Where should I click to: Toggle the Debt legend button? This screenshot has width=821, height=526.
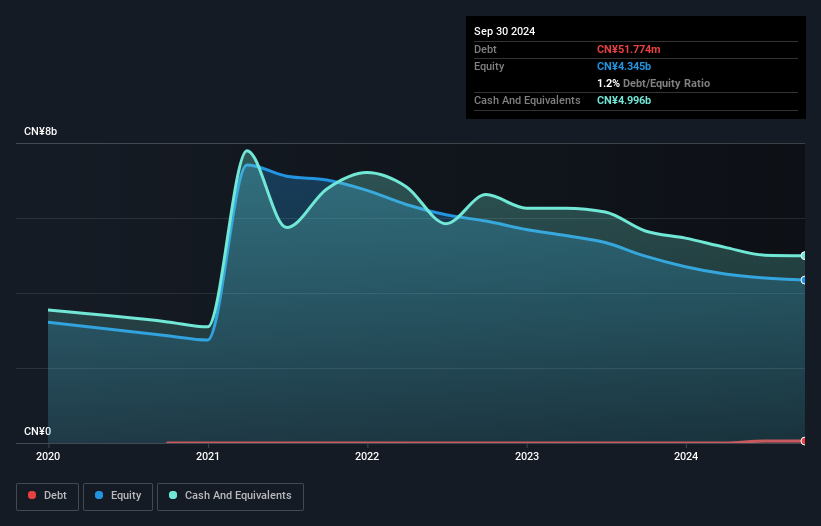pos(48,496)
